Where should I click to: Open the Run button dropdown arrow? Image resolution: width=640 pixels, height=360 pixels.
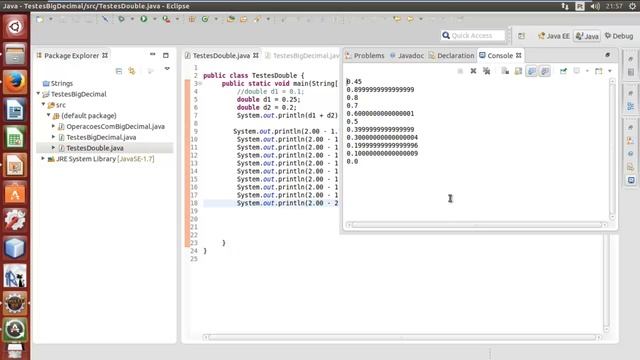pyautogui.click(x=155, y=19)
